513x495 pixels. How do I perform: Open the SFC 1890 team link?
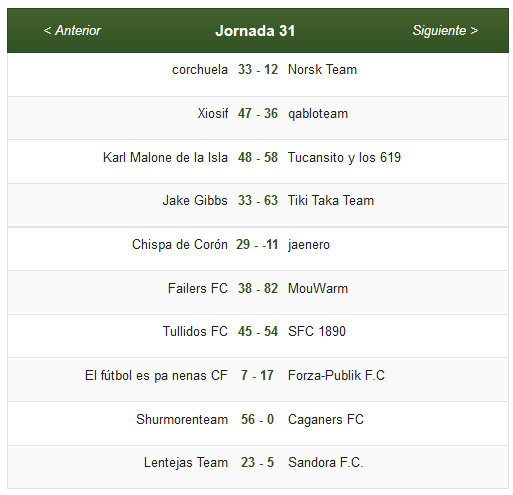coord(317,332)
